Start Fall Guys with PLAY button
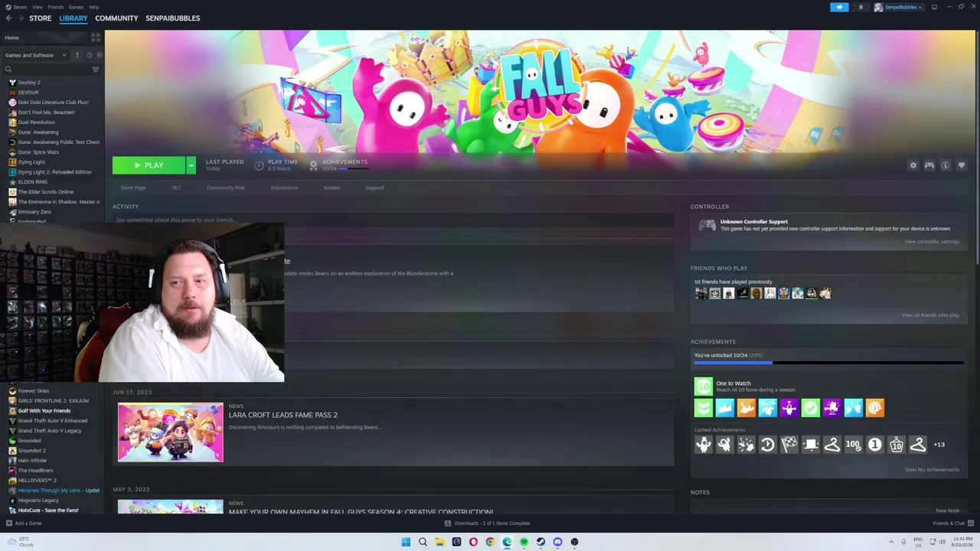 (149, 165)
